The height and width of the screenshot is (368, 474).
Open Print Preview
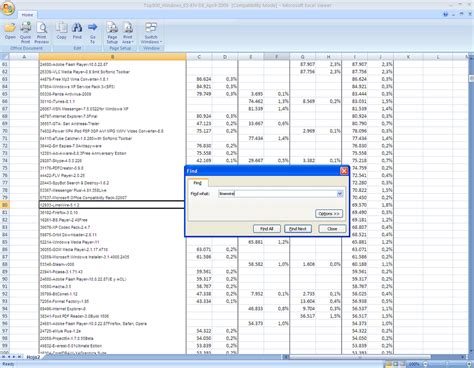pyautogui.click(x=42, y=32)
